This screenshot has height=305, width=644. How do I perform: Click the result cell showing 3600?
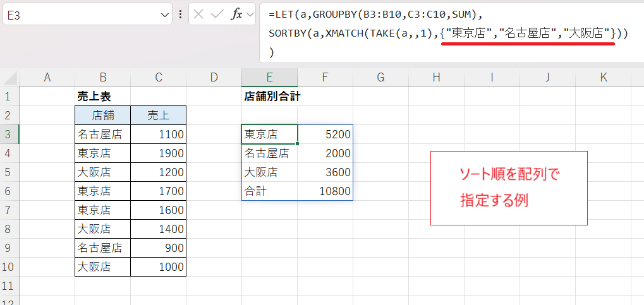(325, 172)
